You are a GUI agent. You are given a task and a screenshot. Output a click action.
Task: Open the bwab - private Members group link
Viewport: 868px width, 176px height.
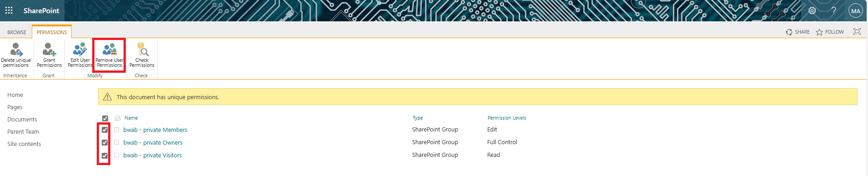[155, 130]
